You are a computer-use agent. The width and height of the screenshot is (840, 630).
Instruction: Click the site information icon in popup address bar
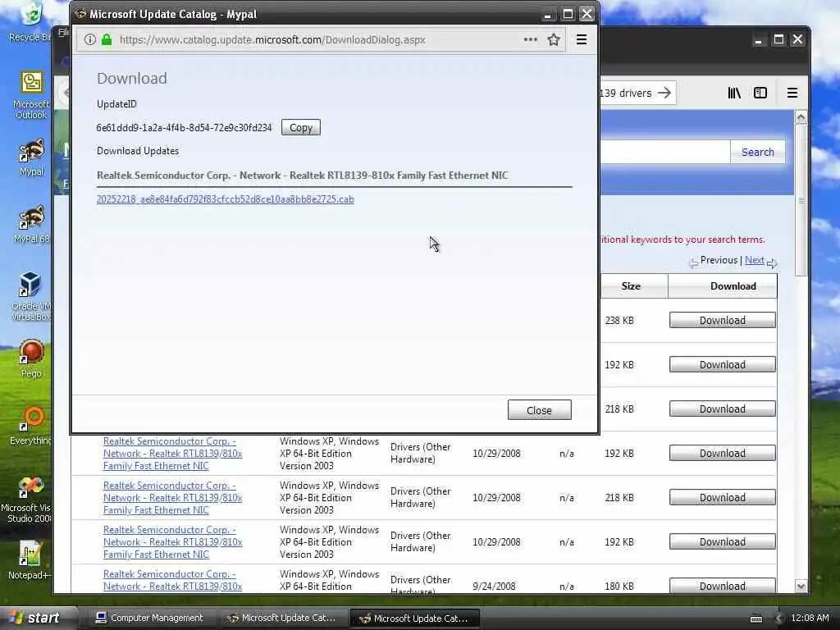point(90,39)
